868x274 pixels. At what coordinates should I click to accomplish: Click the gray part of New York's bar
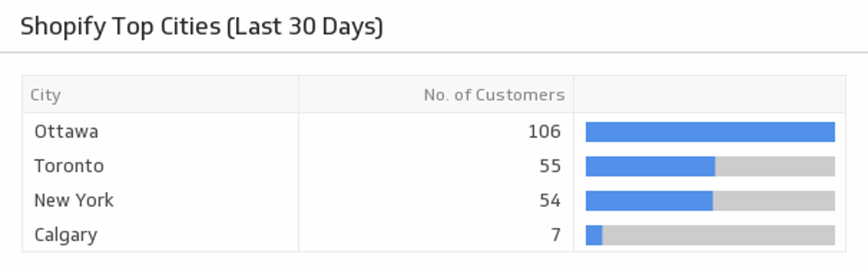tap(774, 201)
